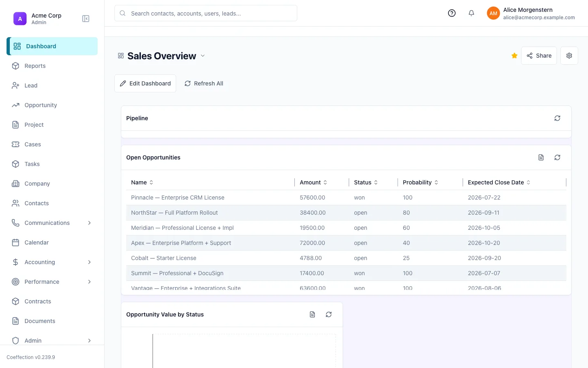Sort table by Probability column
This screenshot has width=588, height=368.
click(x=421, y=182)
